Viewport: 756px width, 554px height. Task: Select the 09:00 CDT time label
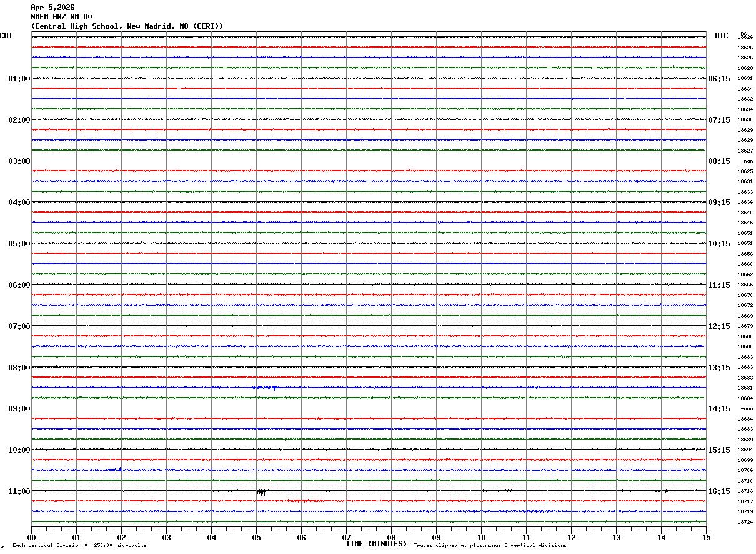pos(19,409)
